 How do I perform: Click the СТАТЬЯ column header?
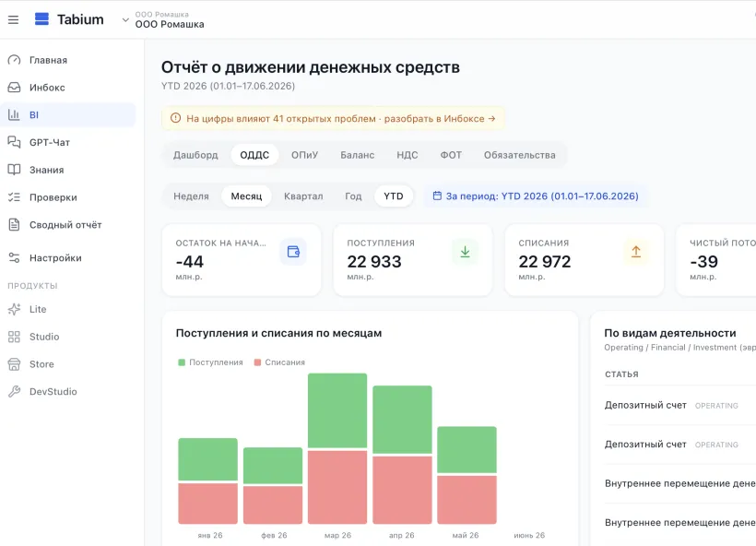click(621, 374)
